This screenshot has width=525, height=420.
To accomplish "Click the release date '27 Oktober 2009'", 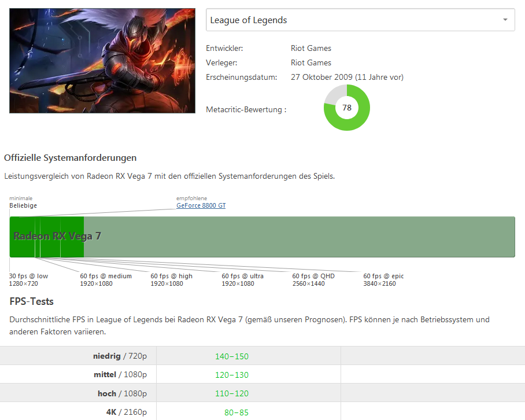I will (321, 77).
